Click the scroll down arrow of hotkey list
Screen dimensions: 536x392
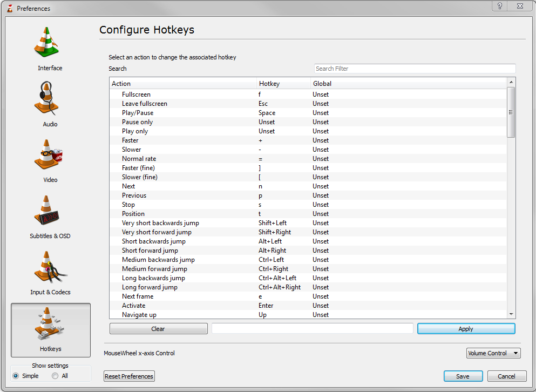coord(511,314)
